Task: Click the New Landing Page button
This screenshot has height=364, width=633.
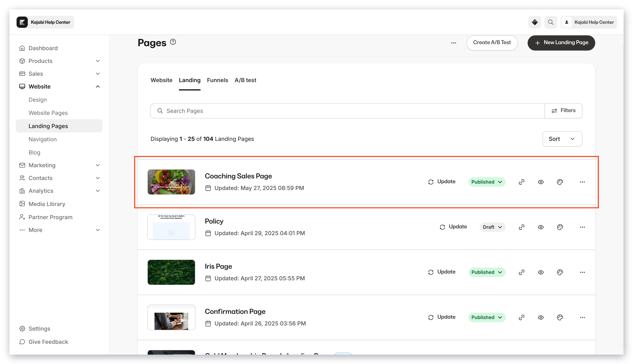Action: tap(561, 43)
